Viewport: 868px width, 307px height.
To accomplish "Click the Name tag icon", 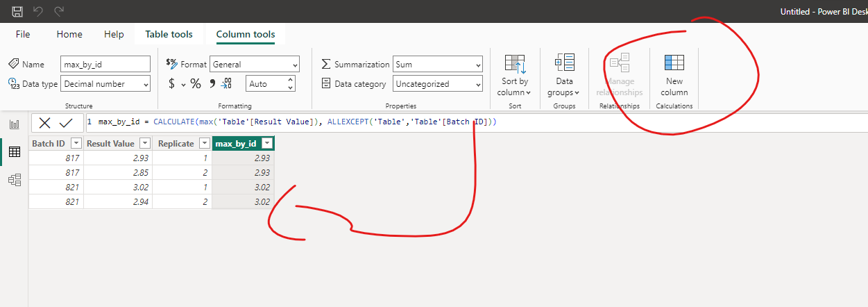I will pyautogui.click(x=13, y=64).
